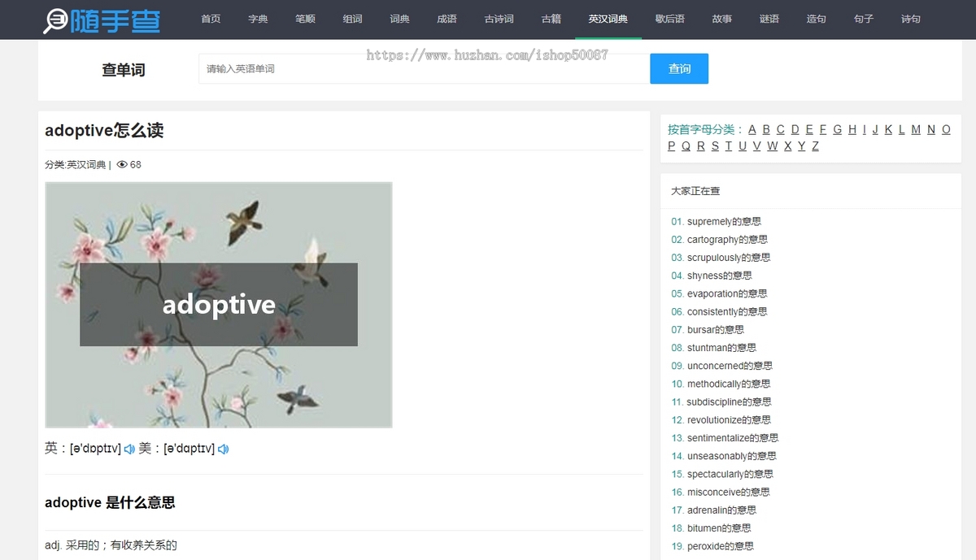Screen dimensions: 976x560
Task: Click the definition adj. 采用的；有收养关系的
Action: [111, 545]
